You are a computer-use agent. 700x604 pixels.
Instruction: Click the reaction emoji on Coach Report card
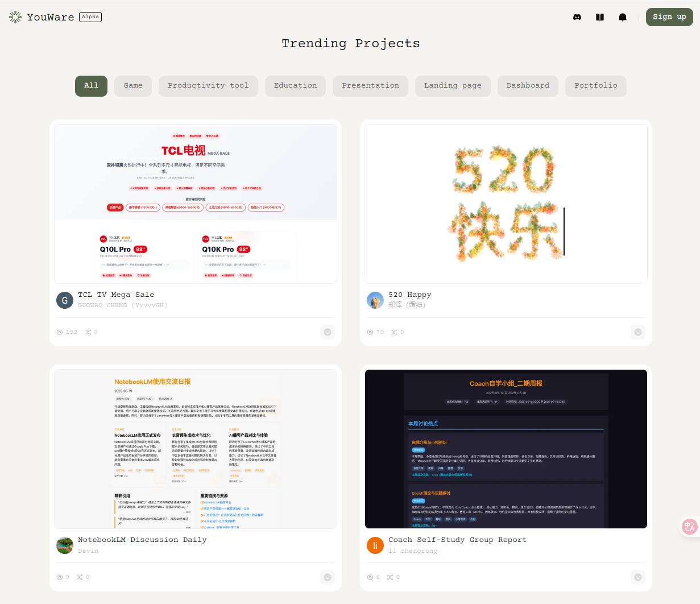[x=638, y=577]
